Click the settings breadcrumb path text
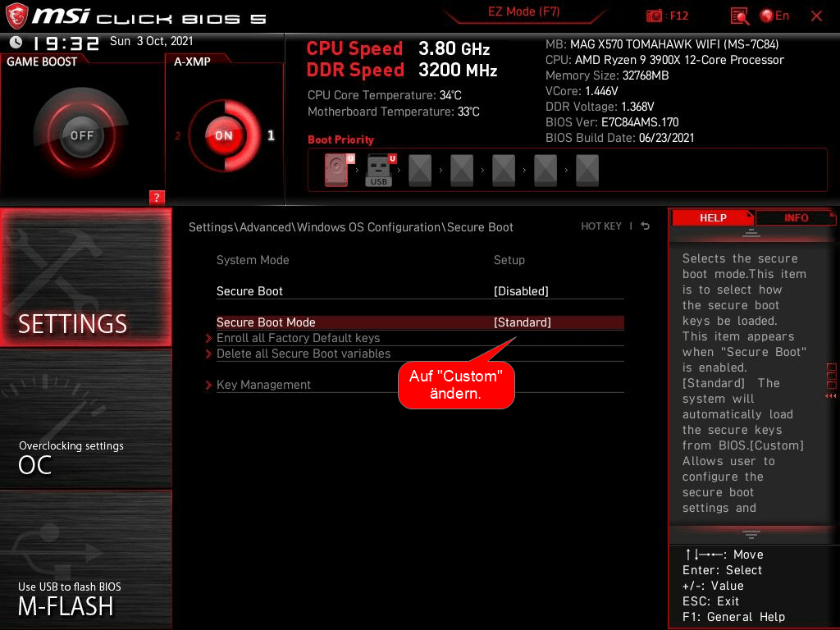The width and height of the screenshot is (840, 630). (x=351, y=227)
